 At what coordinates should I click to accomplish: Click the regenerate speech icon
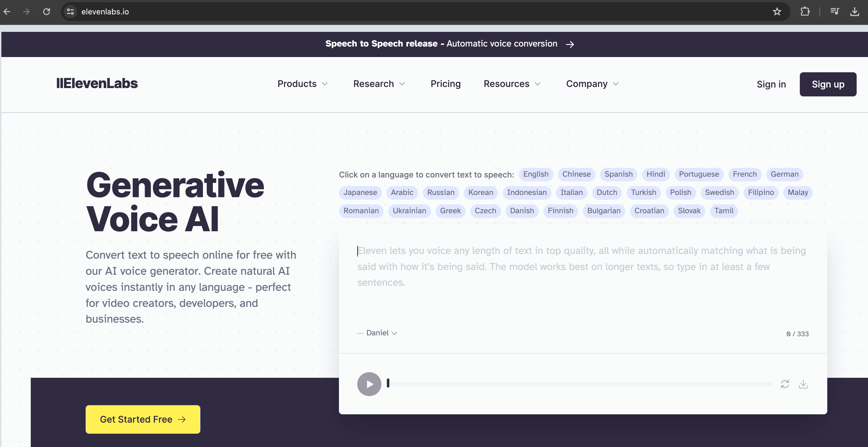click(785, 384)
